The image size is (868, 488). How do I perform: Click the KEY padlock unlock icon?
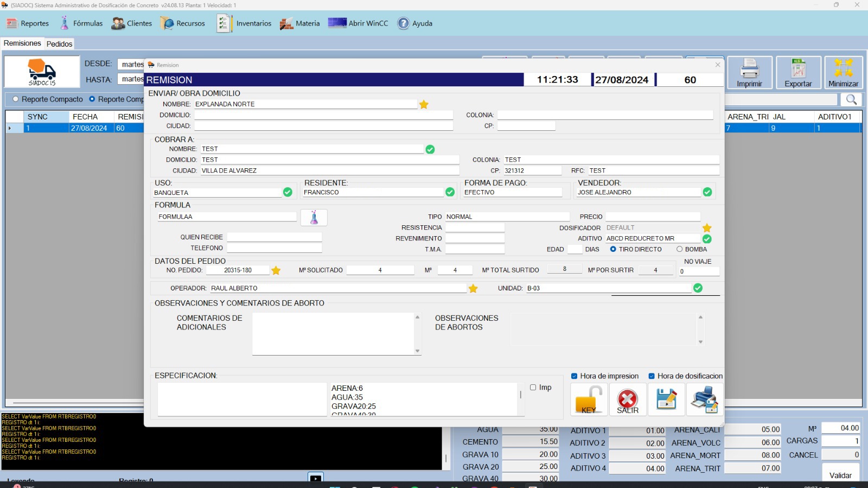coord(589,400)
